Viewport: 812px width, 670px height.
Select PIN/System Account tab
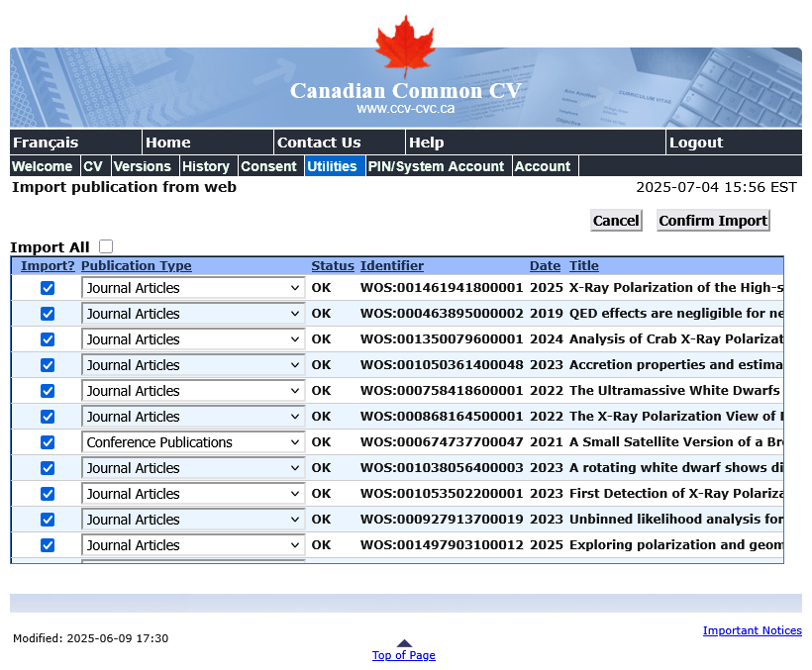click(436, 166)
